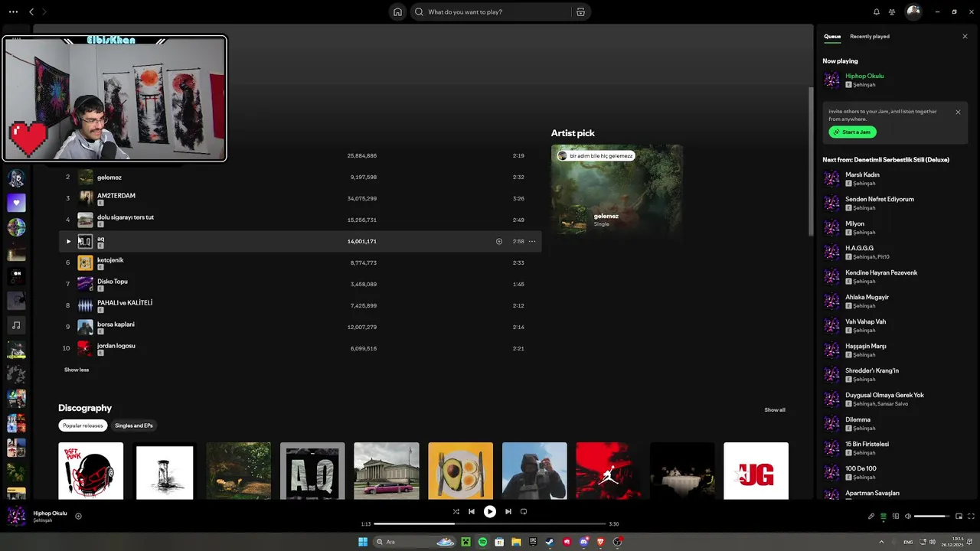Open the notifications bell (What's New)
The width and height of the screenshot is (980, 551).
click(876, 11)
